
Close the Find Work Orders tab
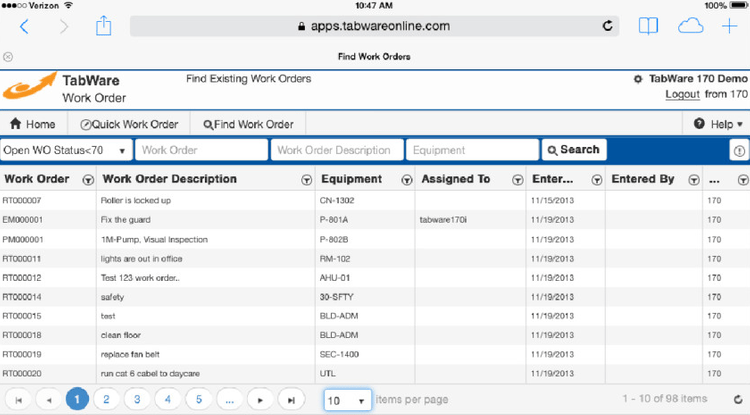point(8,57)
